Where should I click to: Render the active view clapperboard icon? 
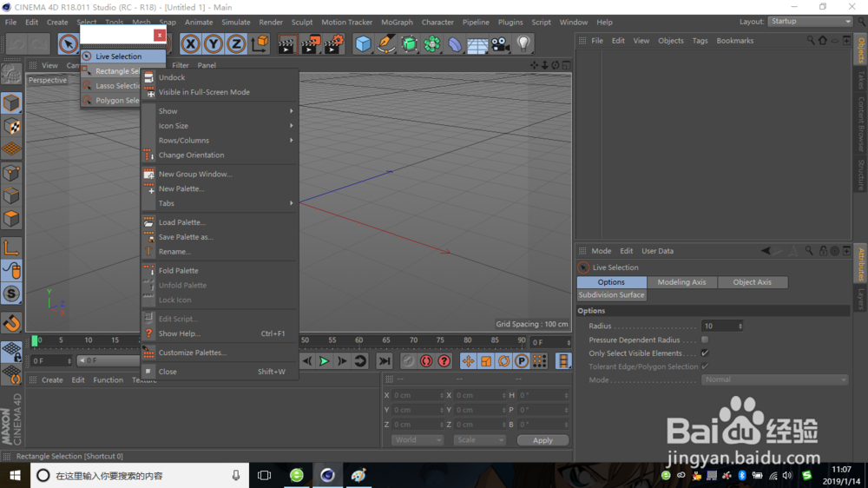pos(286,43)
